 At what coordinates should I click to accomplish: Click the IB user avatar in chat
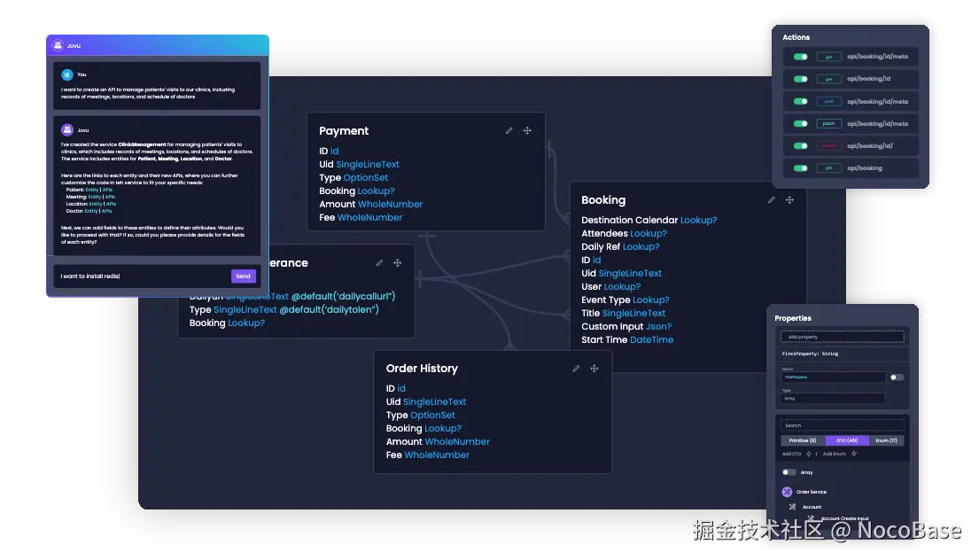(66, 74)
